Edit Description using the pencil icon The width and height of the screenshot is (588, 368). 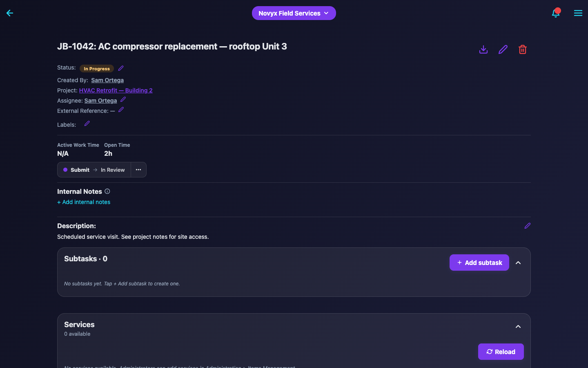tap(528, 226)
